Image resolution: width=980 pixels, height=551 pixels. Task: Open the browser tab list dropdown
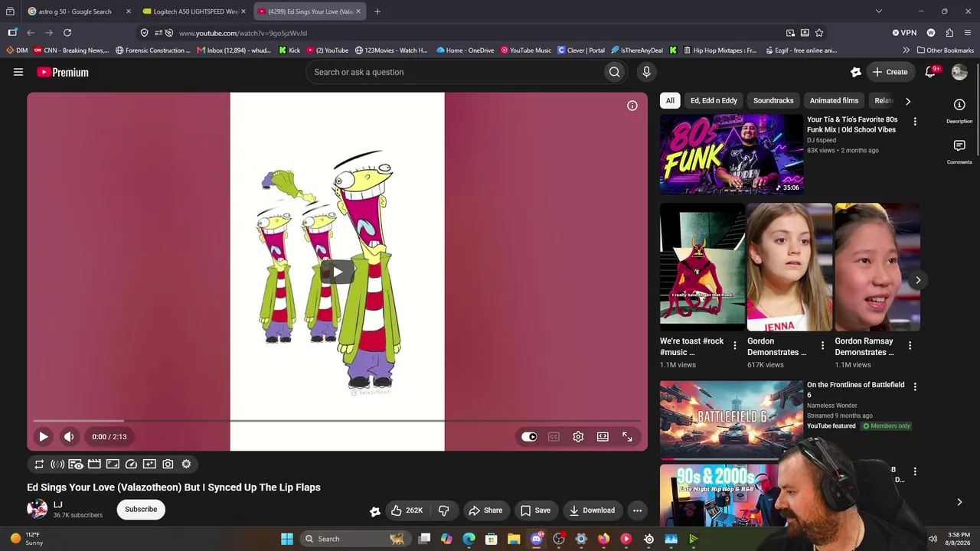(879, 11)
